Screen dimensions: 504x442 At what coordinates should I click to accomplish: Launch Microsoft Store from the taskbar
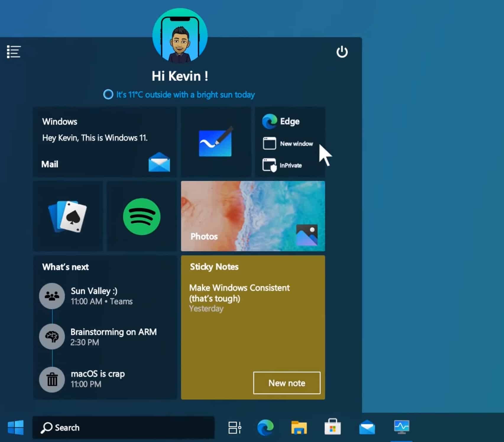click(x=333, y=428)
